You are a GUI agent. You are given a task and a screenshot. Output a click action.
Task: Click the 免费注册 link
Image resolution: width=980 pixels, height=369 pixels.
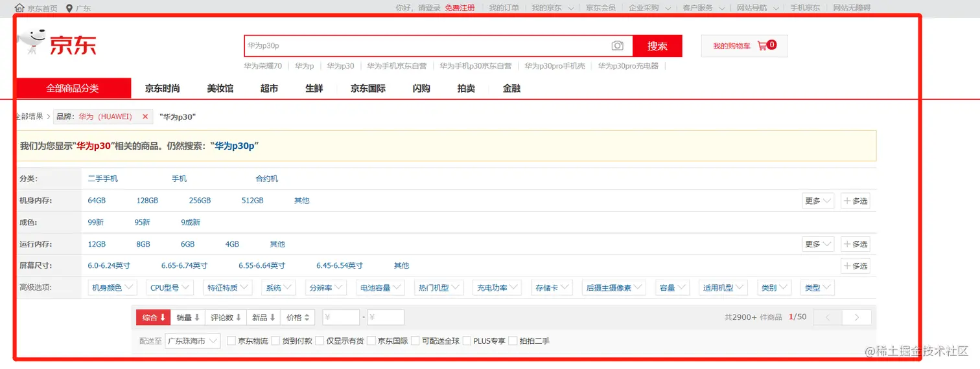click(x=460, y=8)
